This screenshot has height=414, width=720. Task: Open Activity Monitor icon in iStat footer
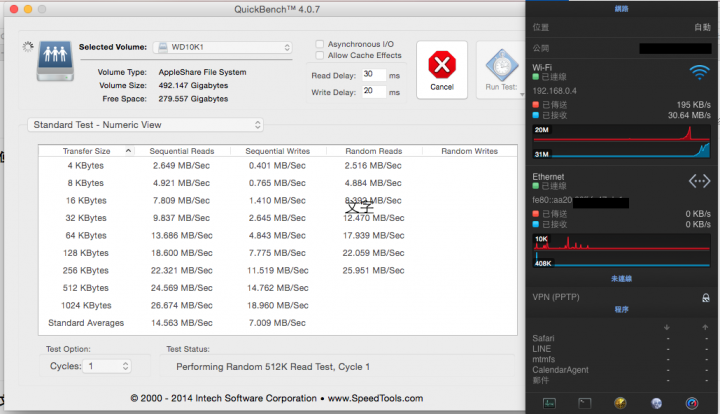pyautogui.click(x=549, y=403)
